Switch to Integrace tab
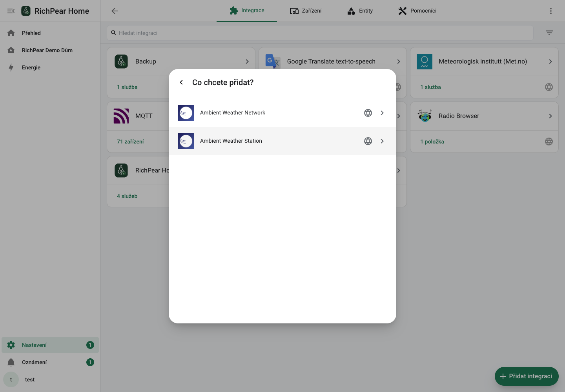Image resolution: width=565 pixels, height=392 pixels. (x=247, y=11)
